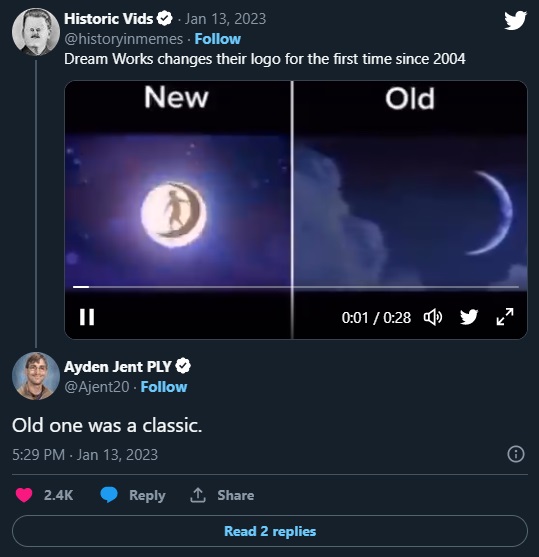Follow the @Ajent20 account
The width and height of the screenshot is (539, 557).
164,387
